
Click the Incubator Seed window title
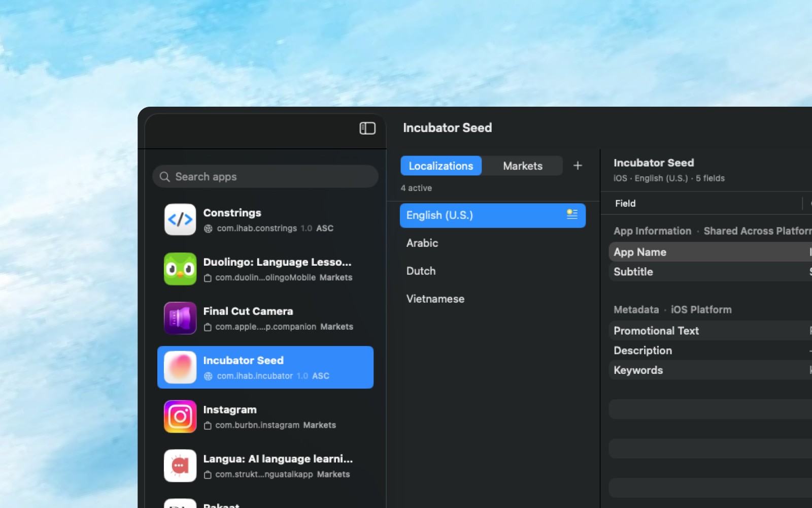(447, 128)
